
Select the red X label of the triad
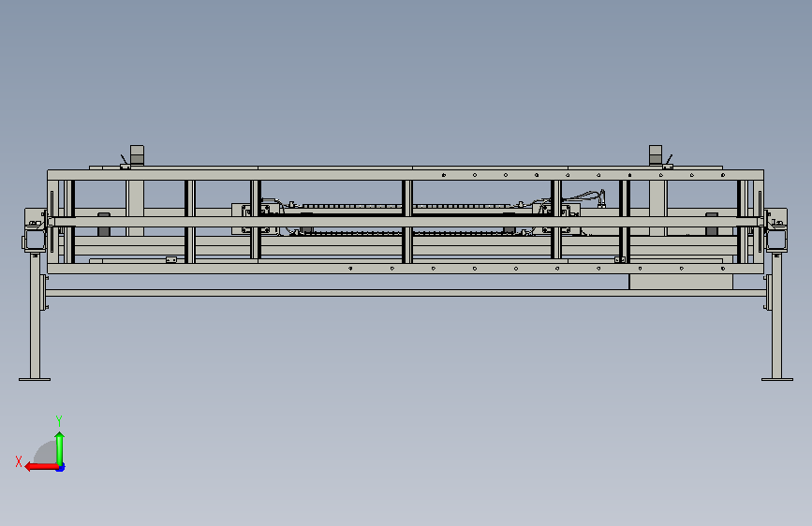tap(19, 461)
